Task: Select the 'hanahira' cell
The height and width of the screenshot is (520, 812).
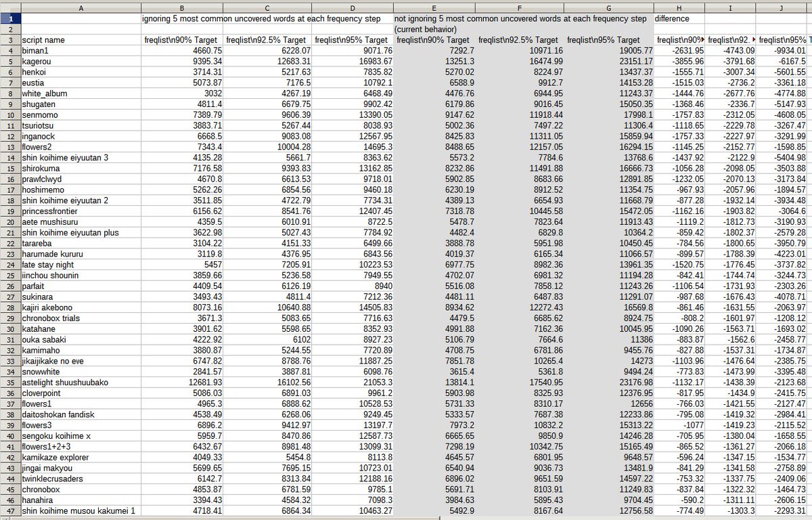Action: click(81, 500)
